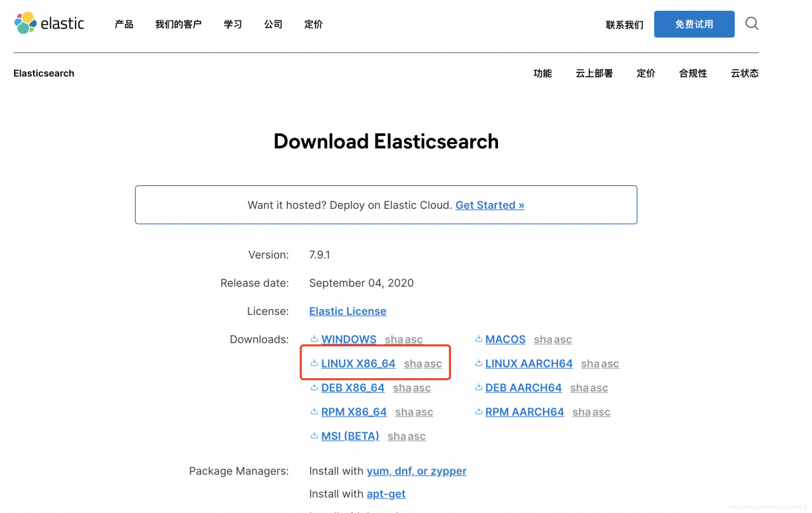812x513 pixels.
Task: Go to 合规性 sub-navigation tab
Action: [x=693, y=73]
